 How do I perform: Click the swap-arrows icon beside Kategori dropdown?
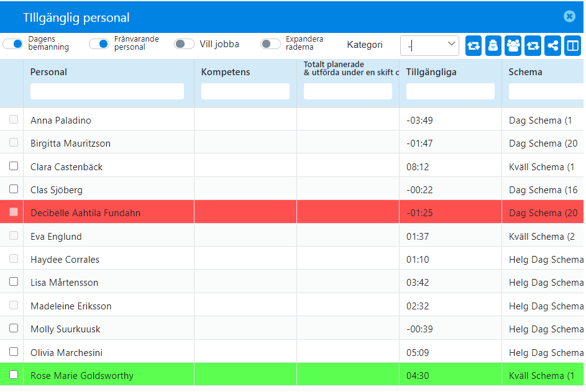click(x=473, y=45)
